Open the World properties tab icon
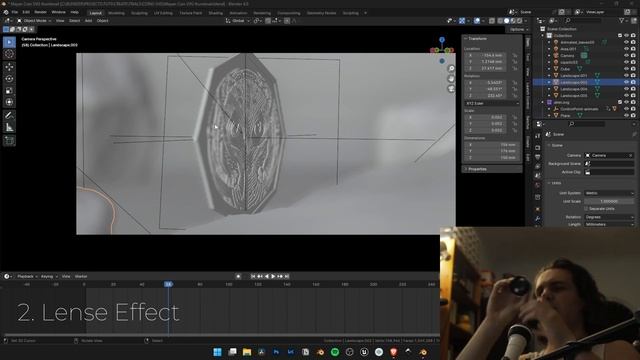640x360 pixels. click(x=538, y=185)
